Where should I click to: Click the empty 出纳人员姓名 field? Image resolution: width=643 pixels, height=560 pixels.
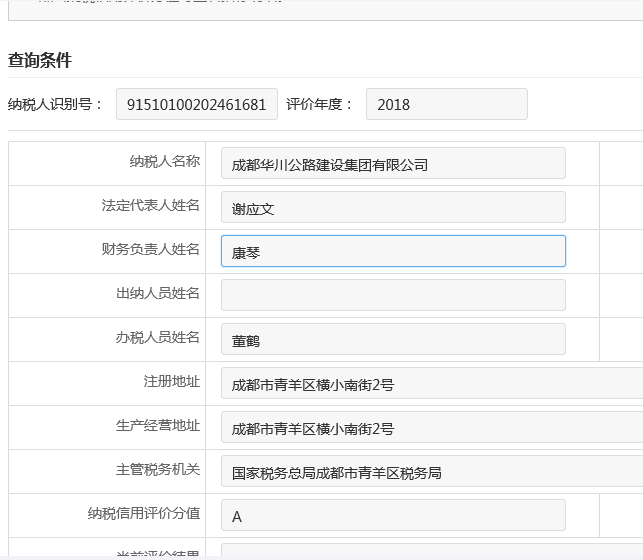[392, 295]
